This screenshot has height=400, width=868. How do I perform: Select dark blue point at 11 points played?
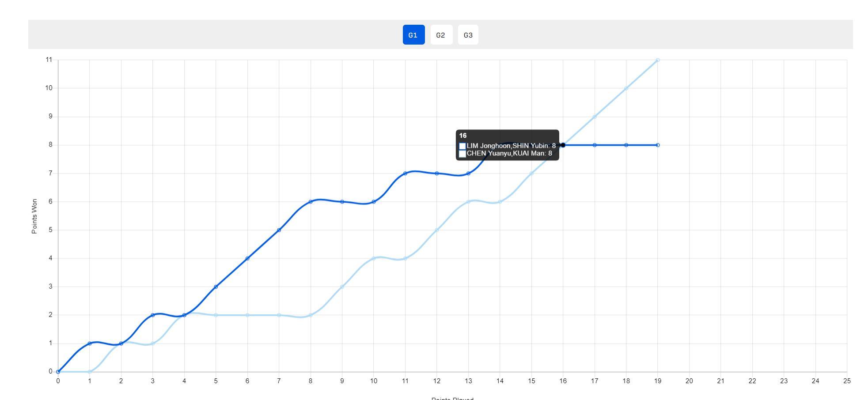tap(405, 174)
